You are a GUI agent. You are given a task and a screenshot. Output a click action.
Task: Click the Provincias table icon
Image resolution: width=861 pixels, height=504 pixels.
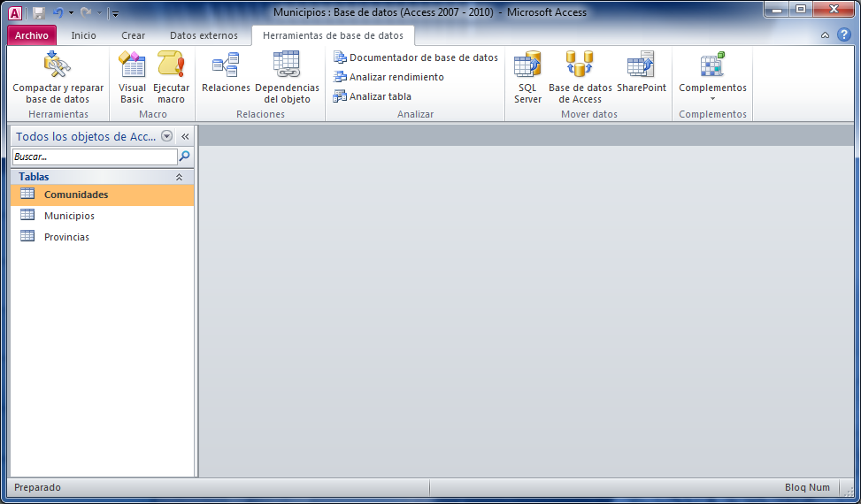tap(27, 236)
